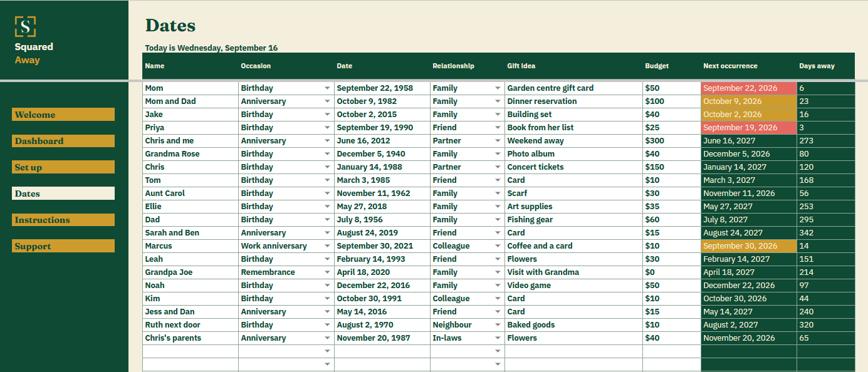The image size is (868, 372).
Task: Select the $100 budget cell
Action: point(672,101)
